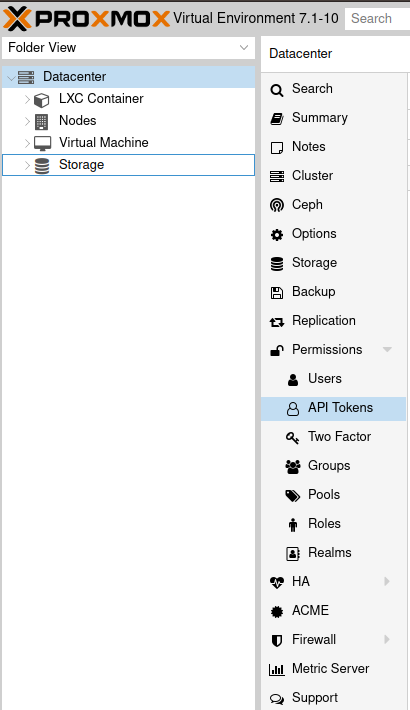Open the Groups menu label

coord(329,465)
